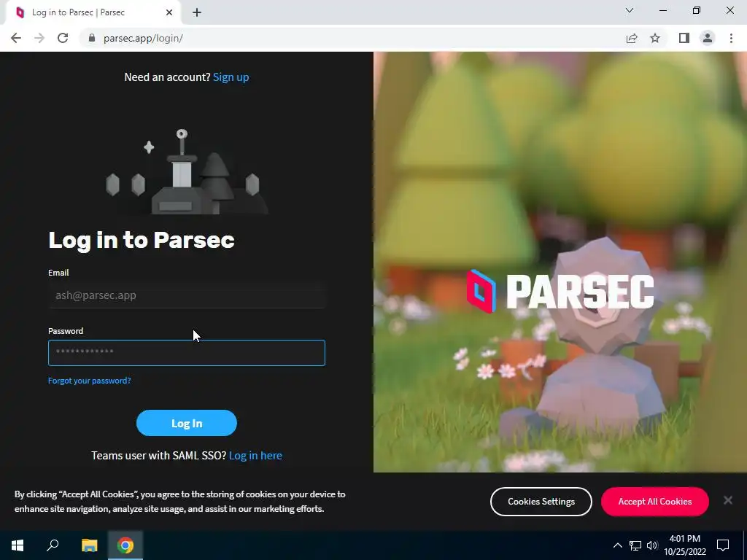Image resolution: width=747 pixels, height=560 pixels.
Task: Open the taskbar clock and date
Action: [685, 545]
